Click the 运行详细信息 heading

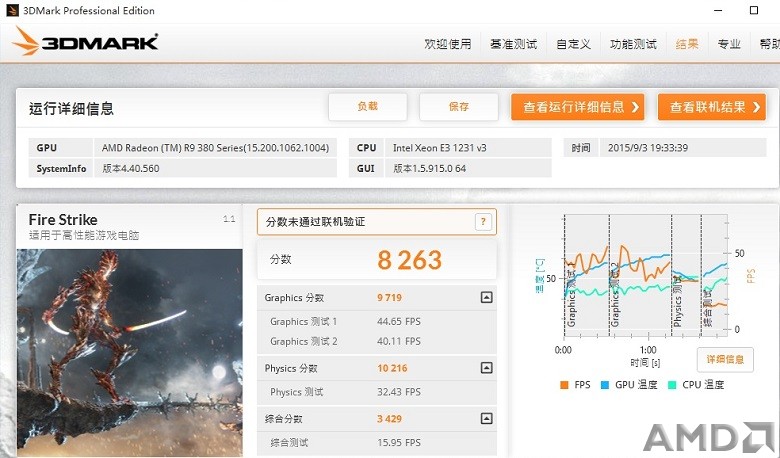click(x=71, y=108)
